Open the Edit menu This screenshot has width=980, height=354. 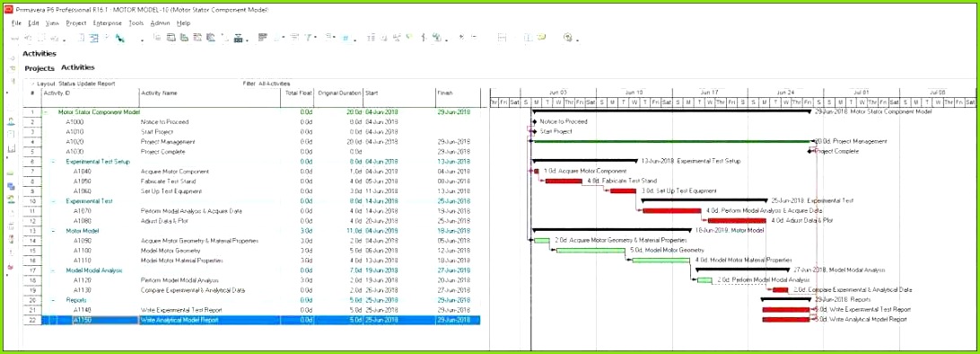tap(33, 23)
